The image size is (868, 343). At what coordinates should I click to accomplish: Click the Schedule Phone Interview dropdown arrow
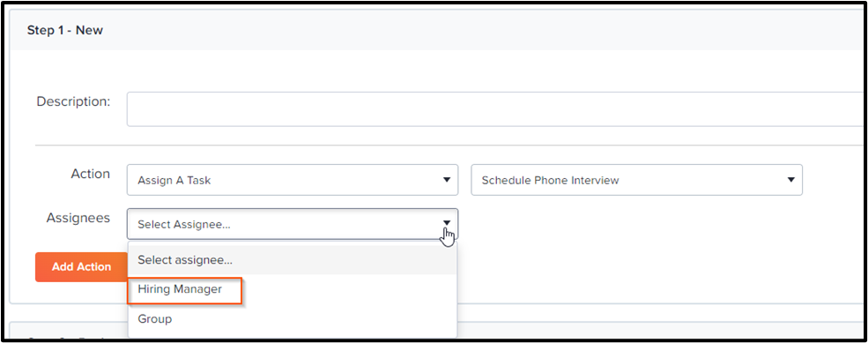[x=790, y=180]
